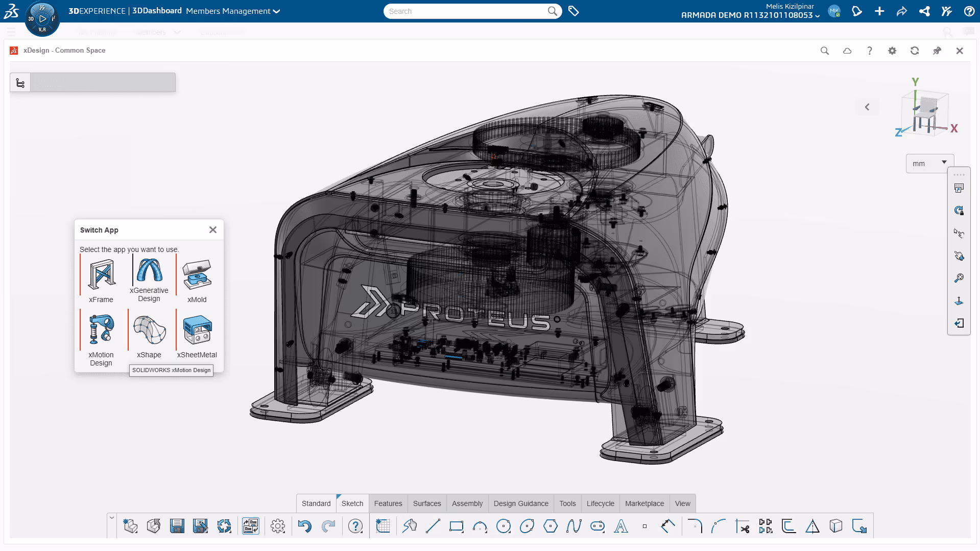Image resolution: width=980 pixels, height=551 pixels.
Task: Refresh the xDesign widget
Action: pos(915,51)
